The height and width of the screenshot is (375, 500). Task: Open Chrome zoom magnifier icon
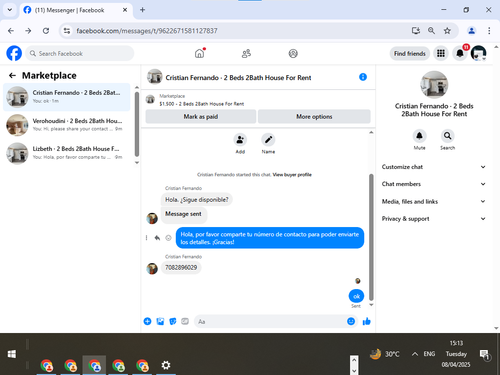pos(431,31)
